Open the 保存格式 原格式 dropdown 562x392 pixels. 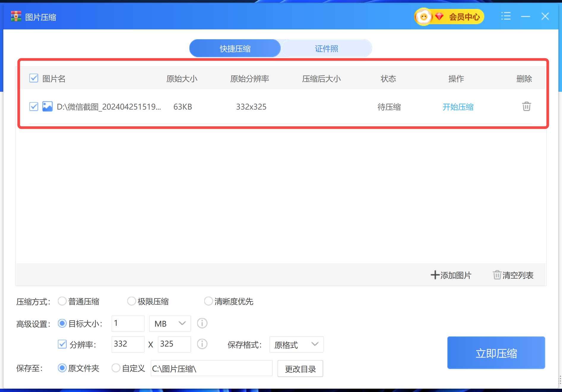(296, 344)
